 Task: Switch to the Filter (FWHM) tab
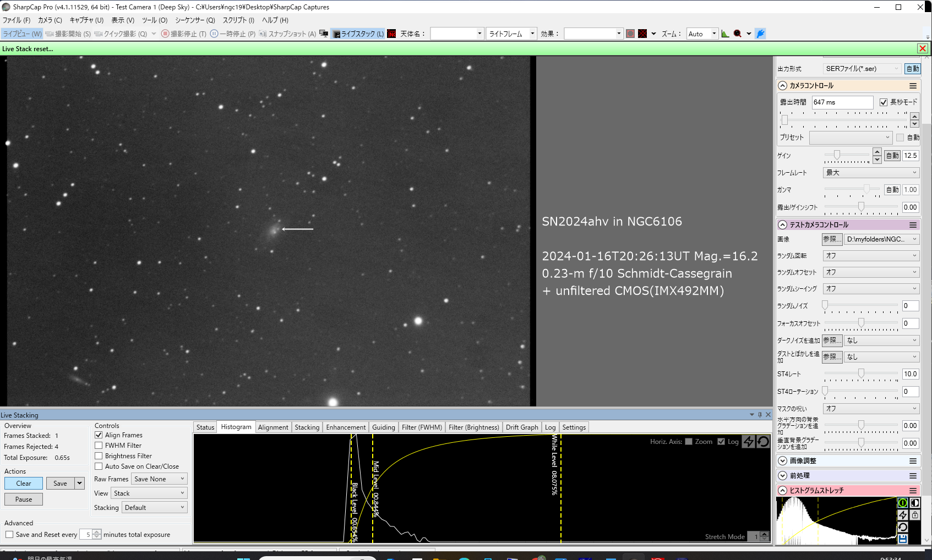click(x=422, y=427)
